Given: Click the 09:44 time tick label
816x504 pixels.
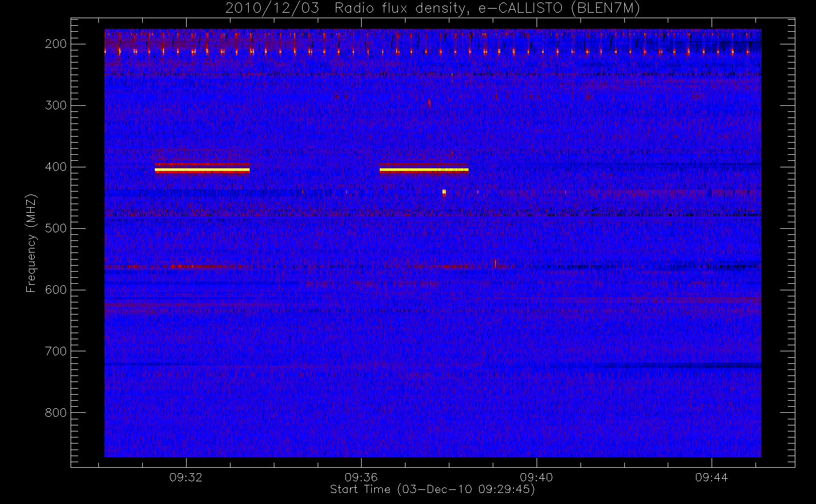Looking at the screenshot, I should click(712, 477).
